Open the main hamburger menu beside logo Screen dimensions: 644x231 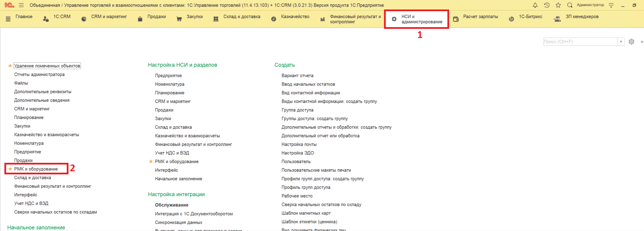coord(21,5)
